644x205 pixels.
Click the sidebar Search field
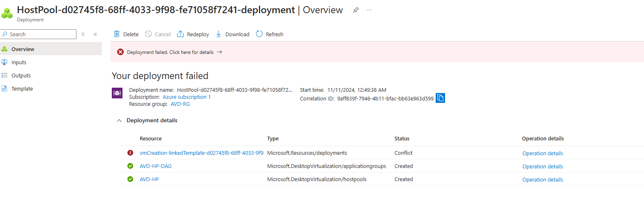tap(38, 34)
